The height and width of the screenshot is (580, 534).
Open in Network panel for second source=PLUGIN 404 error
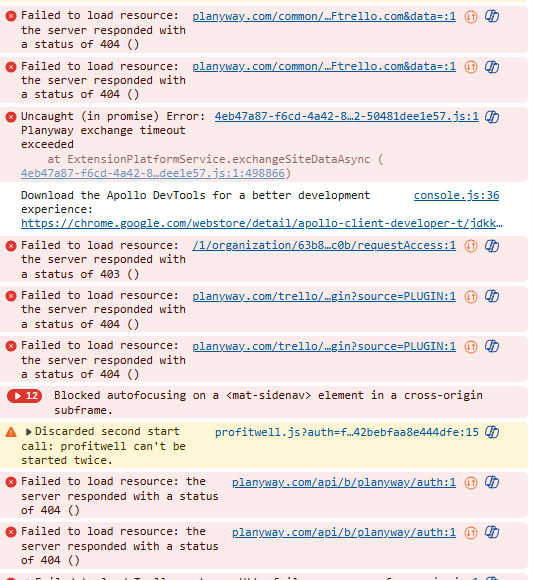470,346
